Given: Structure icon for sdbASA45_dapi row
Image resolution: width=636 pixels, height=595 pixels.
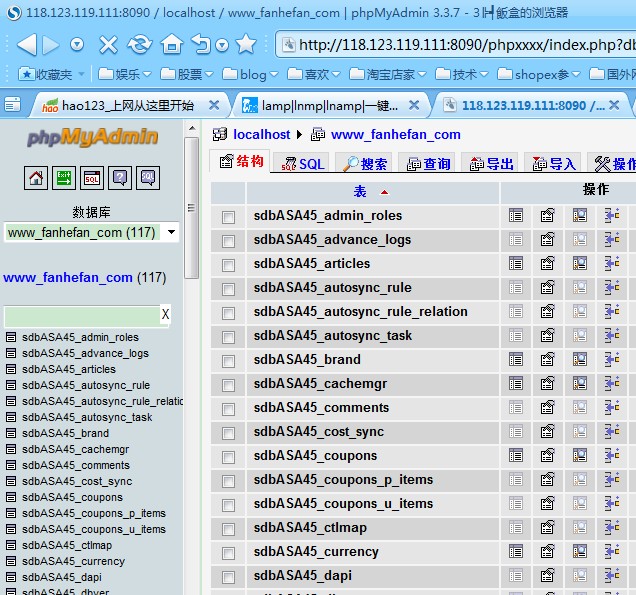Looking at the screenshot, I should 547,576.
